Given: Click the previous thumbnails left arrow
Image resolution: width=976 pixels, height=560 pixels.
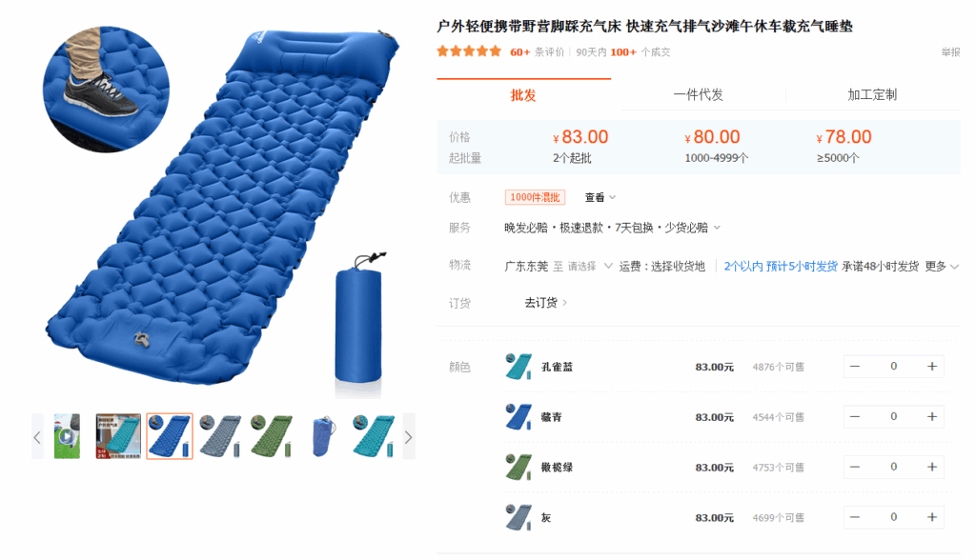Looking at the screenshot, I should pyautogui.click(x=37, y=437).
